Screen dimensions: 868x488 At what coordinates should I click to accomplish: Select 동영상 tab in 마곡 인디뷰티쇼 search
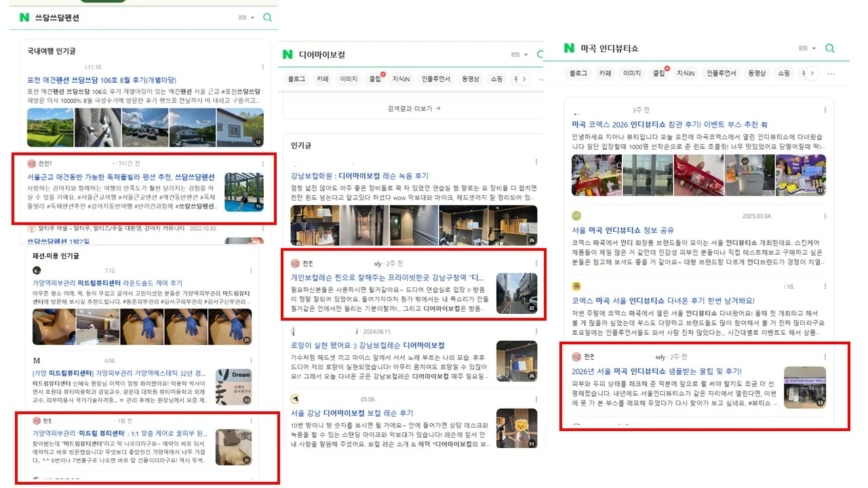[x=757, y=73]
